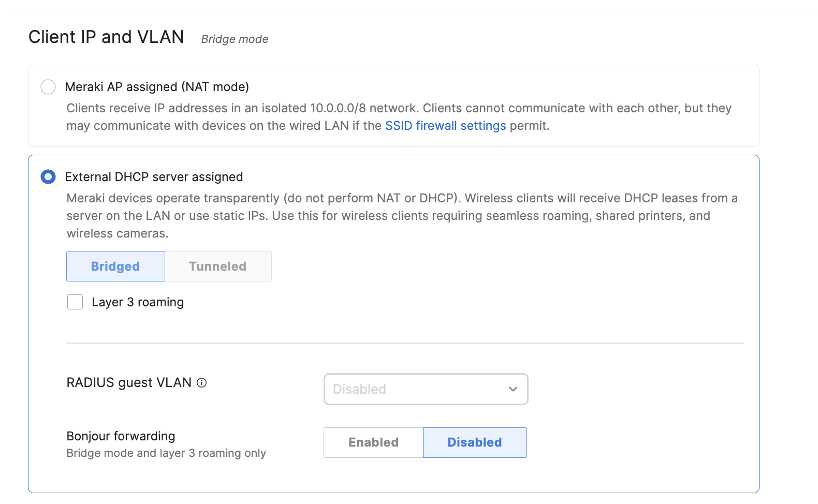Switch to the Tunneled option
The width and height of the screenshot is (818, 504).
pos(218,266)
